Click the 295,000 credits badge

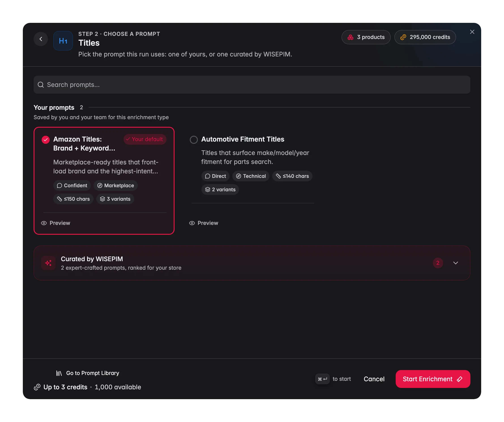pyautogui.click(x=425, y=37)
